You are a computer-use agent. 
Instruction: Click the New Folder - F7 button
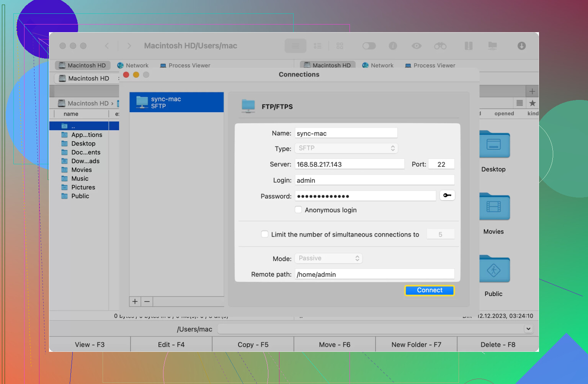tap(416, 345)
